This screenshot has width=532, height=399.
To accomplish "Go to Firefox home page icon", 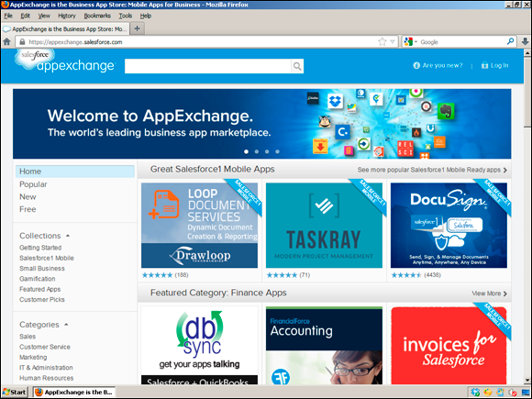I will pos(6,41).
